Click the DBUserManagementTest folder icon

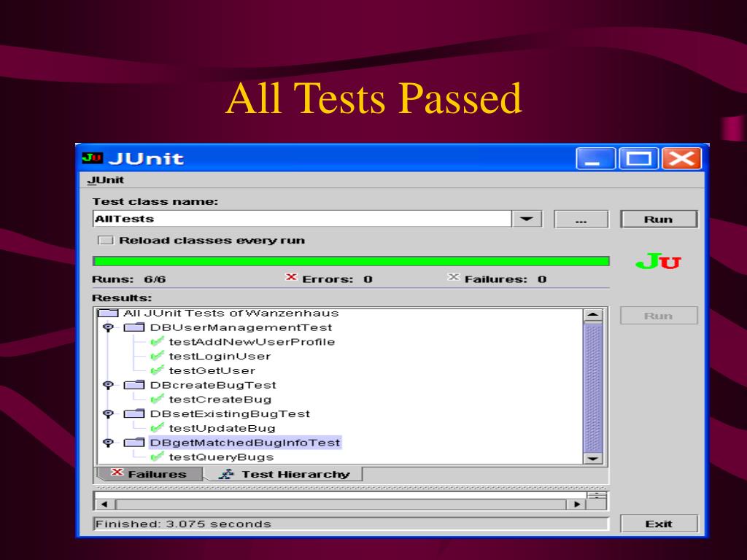coord(134,327)
